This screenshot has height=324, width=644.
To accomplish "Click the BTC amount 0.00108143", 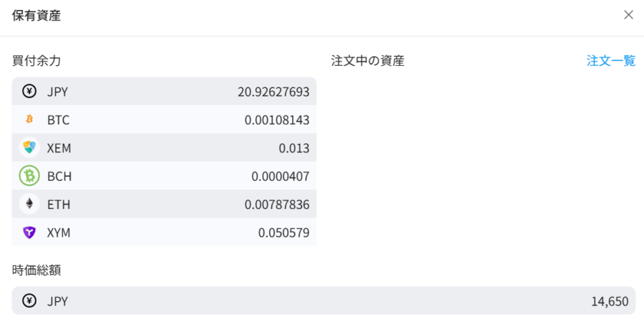I will coord(277,119).
